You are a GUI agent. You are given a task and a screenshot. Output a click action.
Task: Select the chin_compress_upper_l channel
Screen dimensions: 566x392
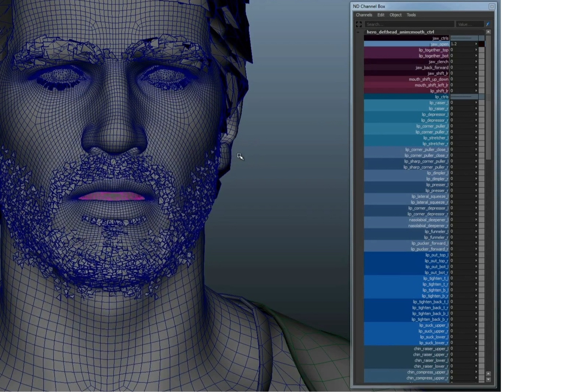(x=407, y=372)
